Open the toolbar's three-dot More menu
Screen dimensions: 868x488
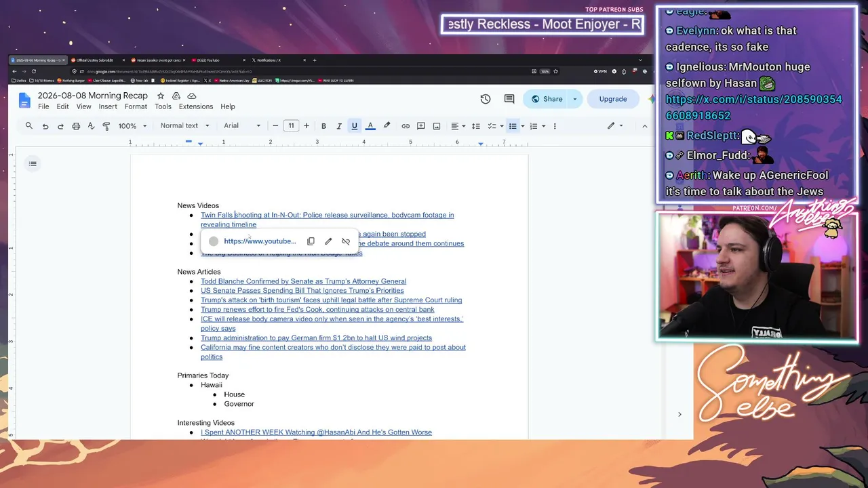click(555, 126)
